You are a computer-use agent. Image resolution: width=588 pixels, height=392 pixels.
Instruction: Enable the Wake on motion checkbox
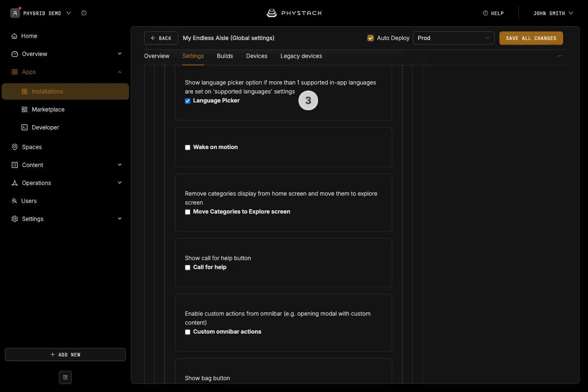click(188, 147)
